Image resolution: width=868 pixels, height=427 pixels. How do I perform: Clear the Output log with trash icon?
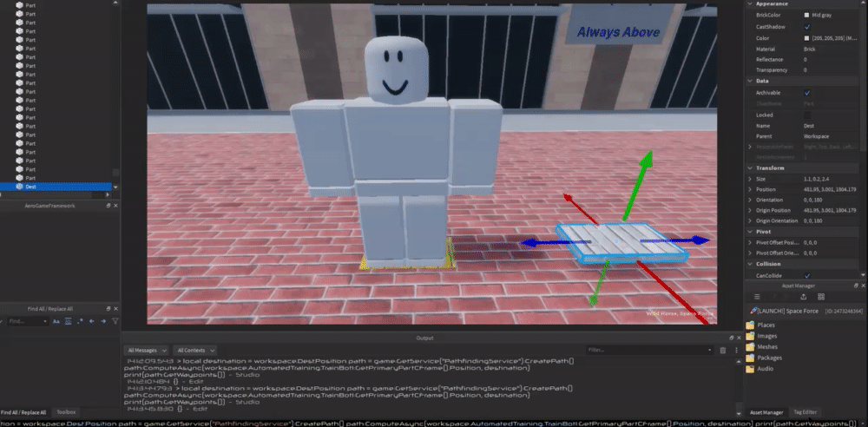pyautogui.click(x=722, y=351)
